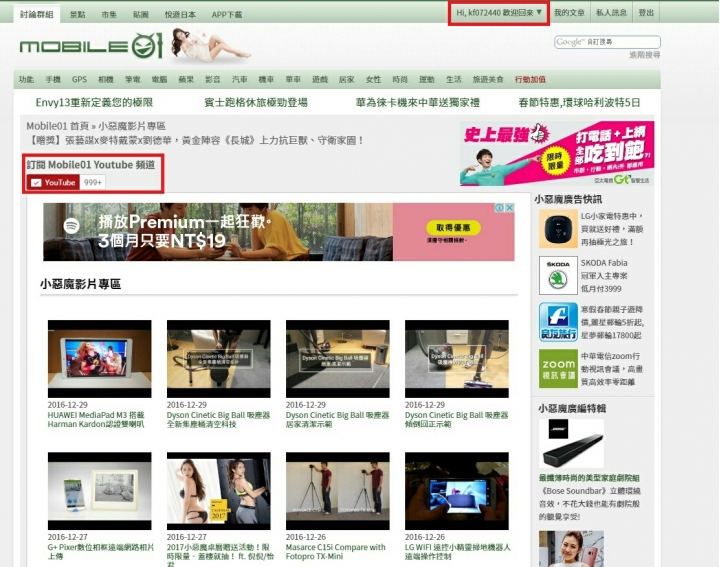Open the Masarce C15i tripod video thumbnail
This screenshot has height=567, width=720.
click(x=338, y=491)
